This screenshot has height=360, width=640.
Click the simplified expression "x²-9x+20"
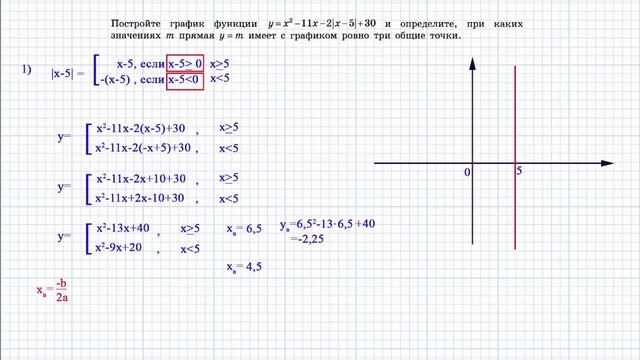click(119, 247)
